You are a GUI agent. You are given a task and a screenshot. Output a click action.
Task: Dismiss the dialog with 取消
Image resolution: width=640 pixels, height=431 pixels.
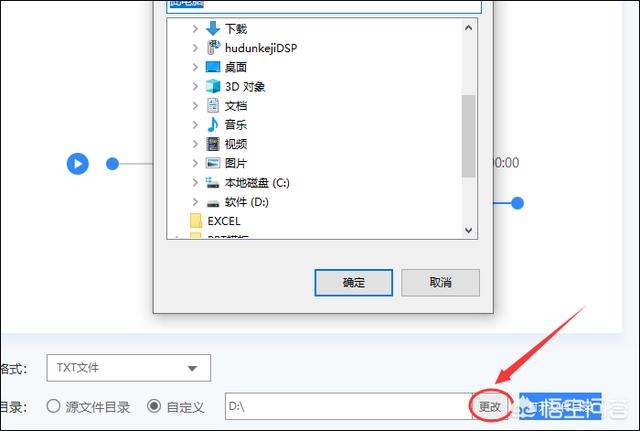pyautogui.click(x=440, y=282)
